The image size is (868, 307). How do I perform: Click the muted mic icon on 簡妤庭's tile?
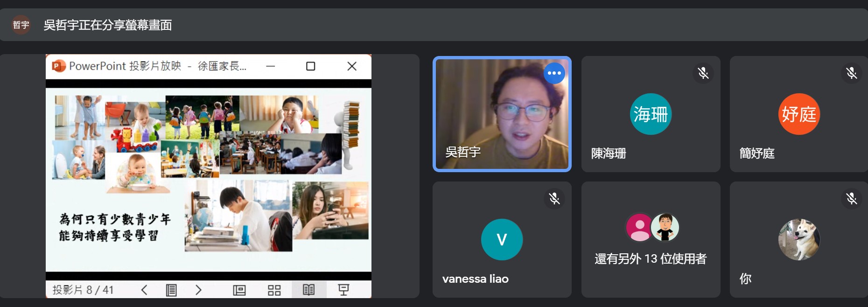point(852,73)
